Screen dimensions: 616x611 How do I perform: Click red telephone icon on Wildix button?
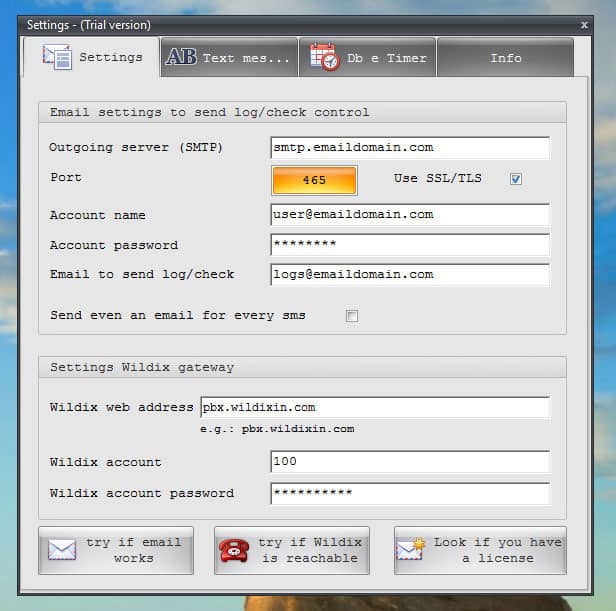coord(234,550)
